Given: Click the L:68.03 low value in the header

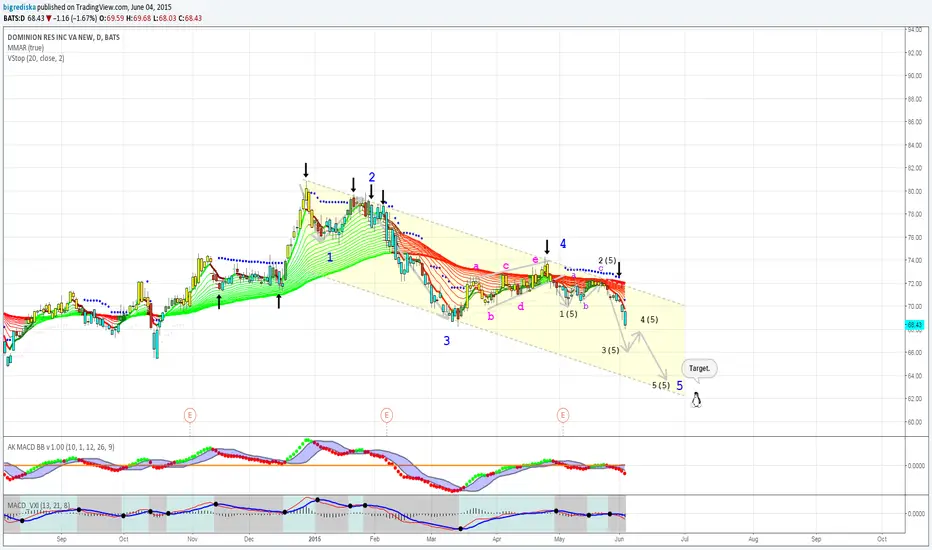Looking at the screenshot, I should (165, 18).
